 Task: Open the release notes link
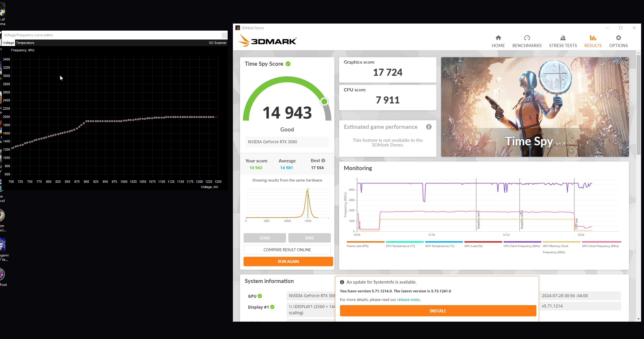(x=408, y=299)
